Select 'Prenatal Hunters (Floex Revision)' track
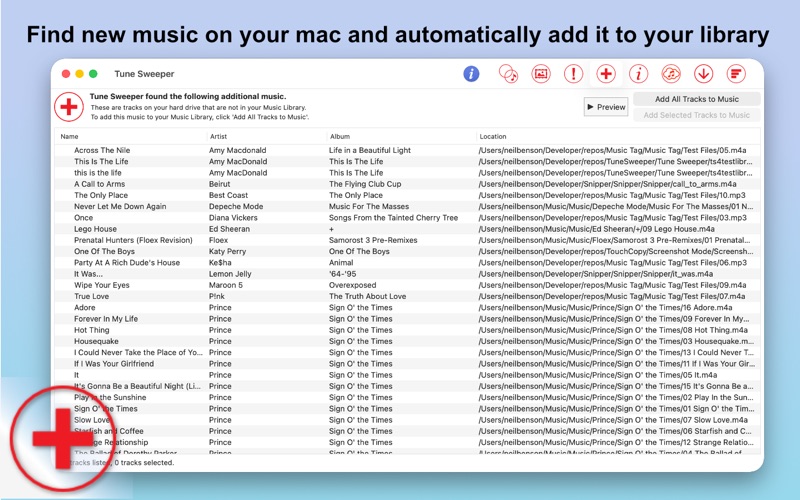 coord(133,240)
